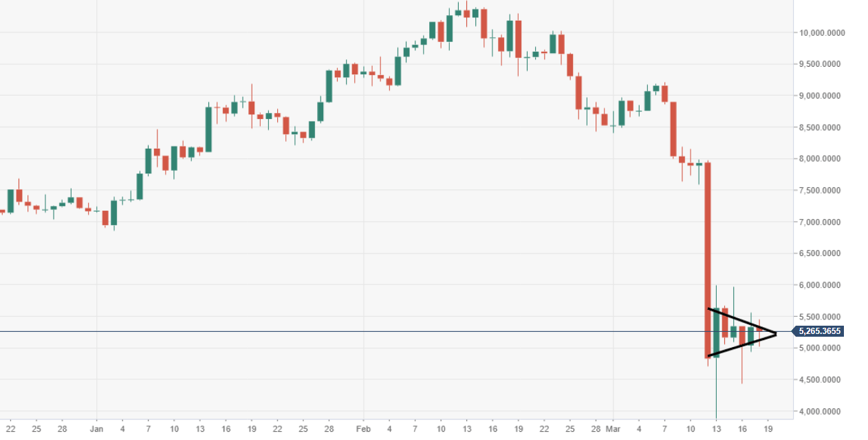Select the 6,500.0000 price scale label
868x440 pixels.
click(821, 254)
